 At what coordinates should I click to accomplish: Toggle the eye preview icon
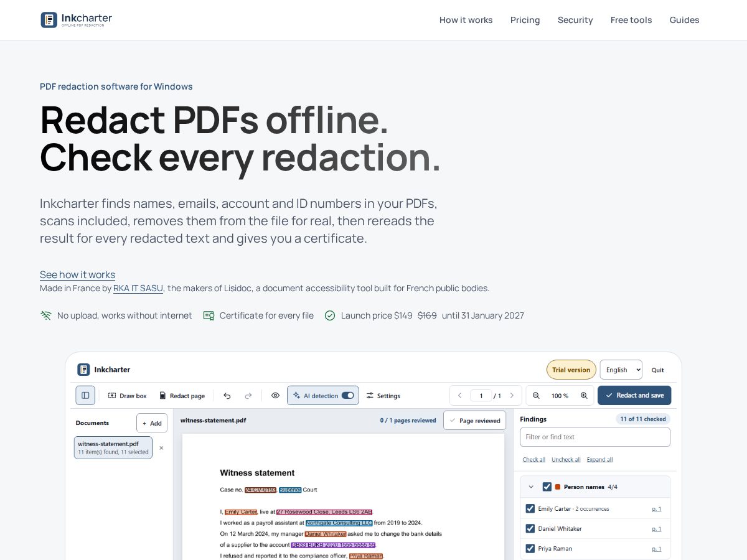(x=275, y=396)
